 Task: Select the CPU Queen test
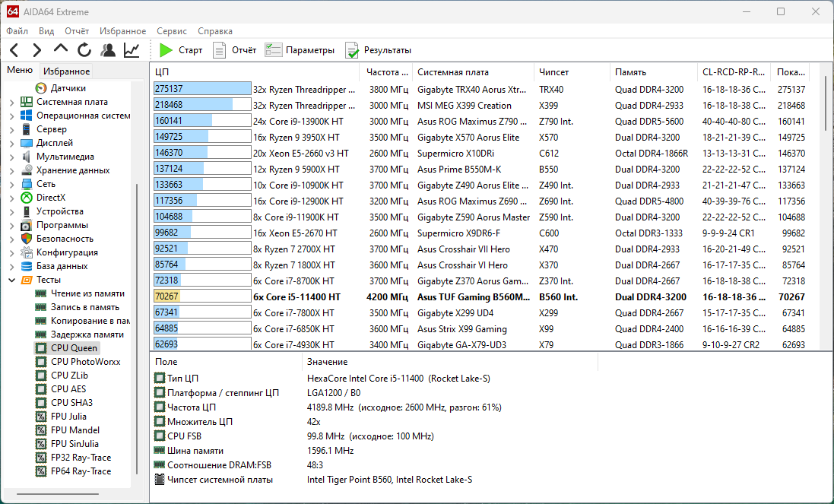coord(74,348)
